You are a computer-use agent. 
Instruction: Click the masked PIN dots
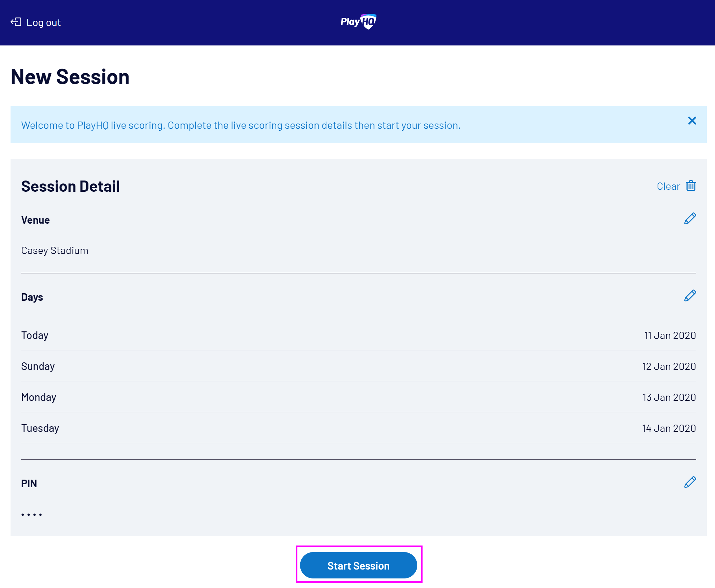[32, 515]
